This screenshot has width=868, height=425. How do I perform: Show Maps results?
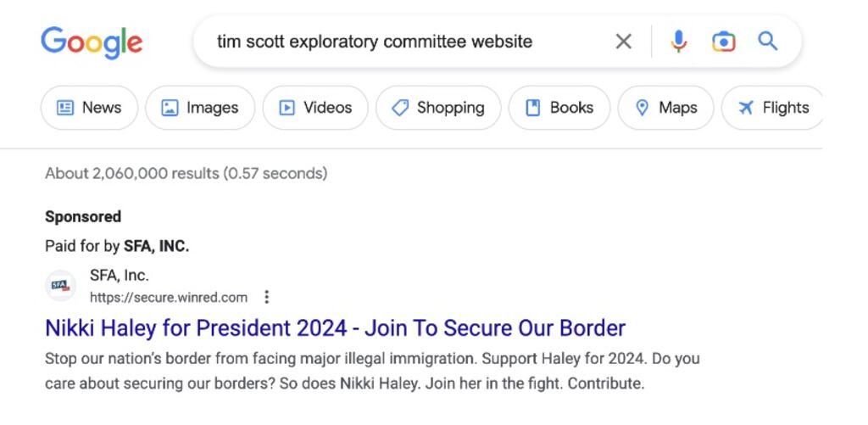tap(666, 108)
